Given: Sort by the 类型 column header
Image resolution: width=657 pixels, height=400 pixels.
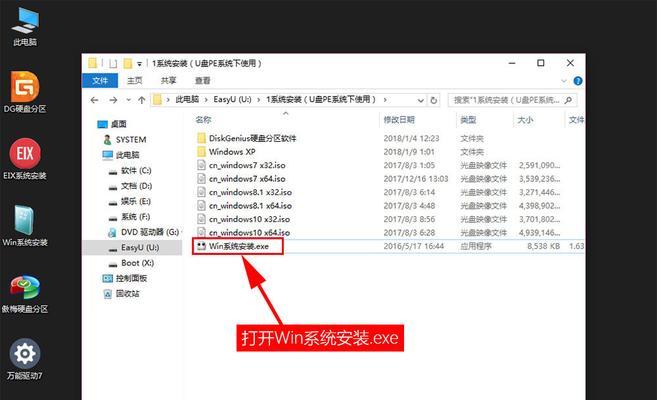Looking at the screenshot, I should point(468,120).
